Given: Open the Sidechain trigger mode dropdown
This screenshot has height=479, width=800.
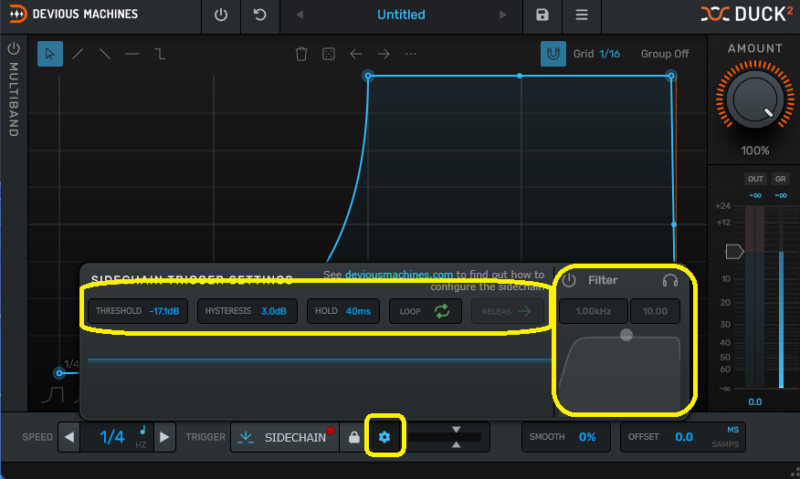Looking at the screenshot, I should pos(284,437).
